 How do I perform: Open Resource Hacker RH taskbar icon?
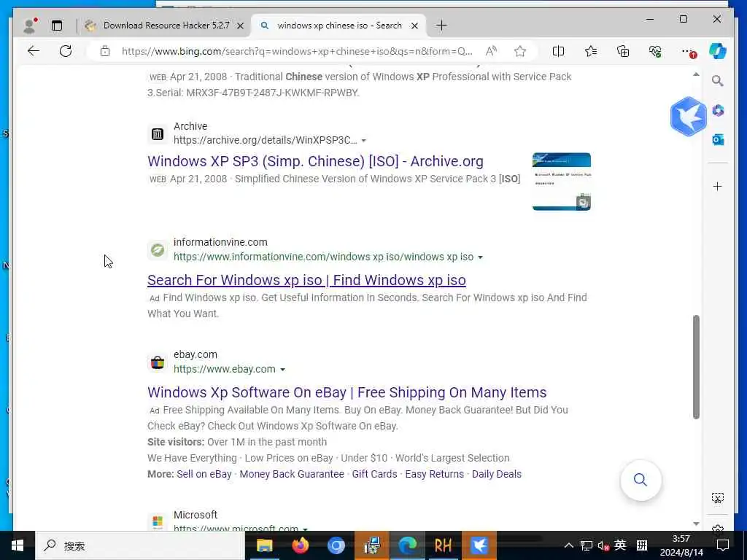[443, 545]
